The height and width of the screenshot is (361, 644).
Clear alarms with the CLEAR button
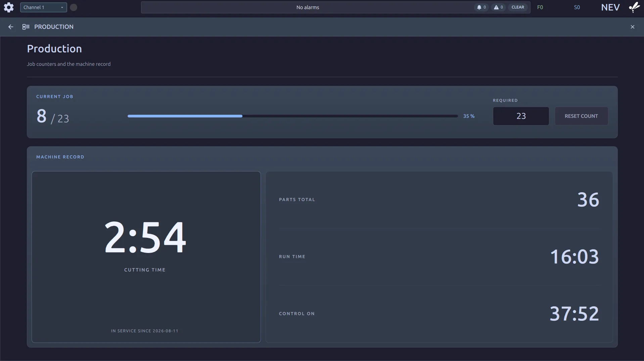pos(518,7)
